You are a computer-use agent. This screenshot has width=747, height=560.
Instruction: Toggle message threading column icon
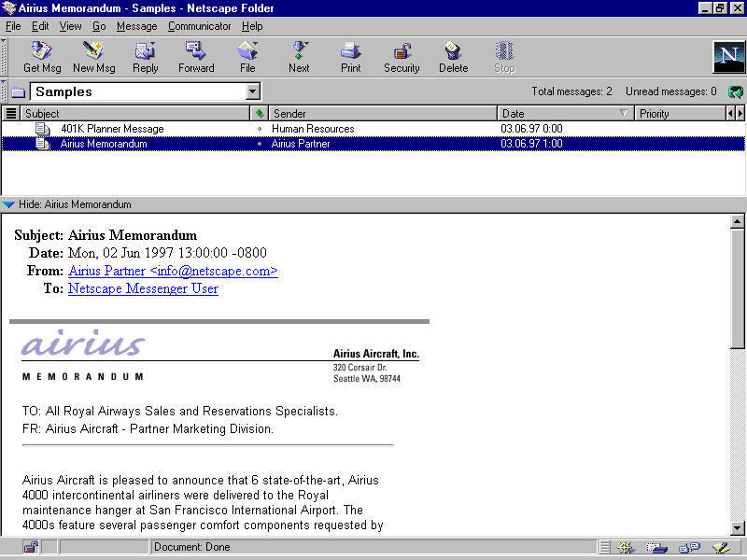(x=11, y=113)
